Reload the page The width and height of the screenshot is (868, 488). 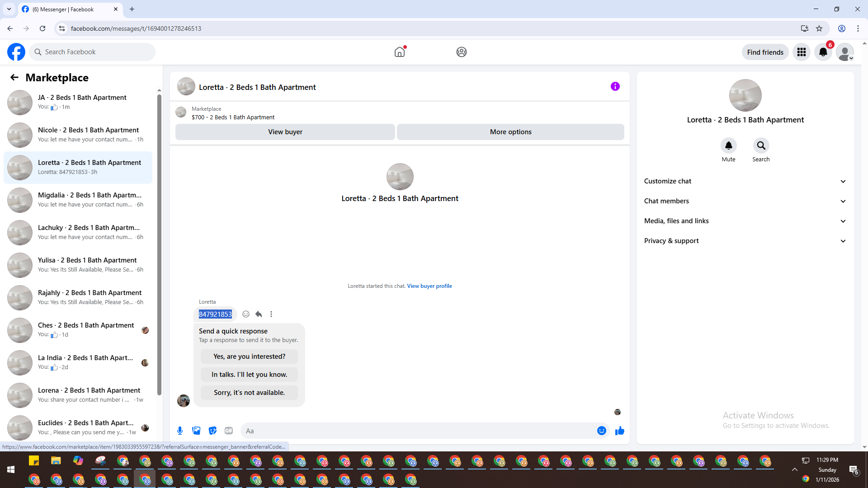42,28
